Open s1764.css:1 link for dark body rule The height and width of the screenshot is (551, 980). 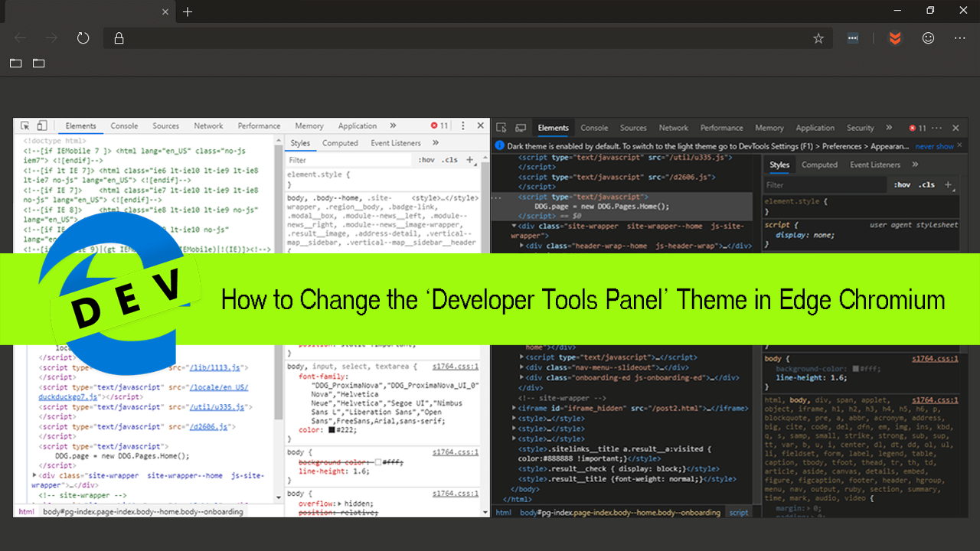pyautogui.click(x=935, y=358)
